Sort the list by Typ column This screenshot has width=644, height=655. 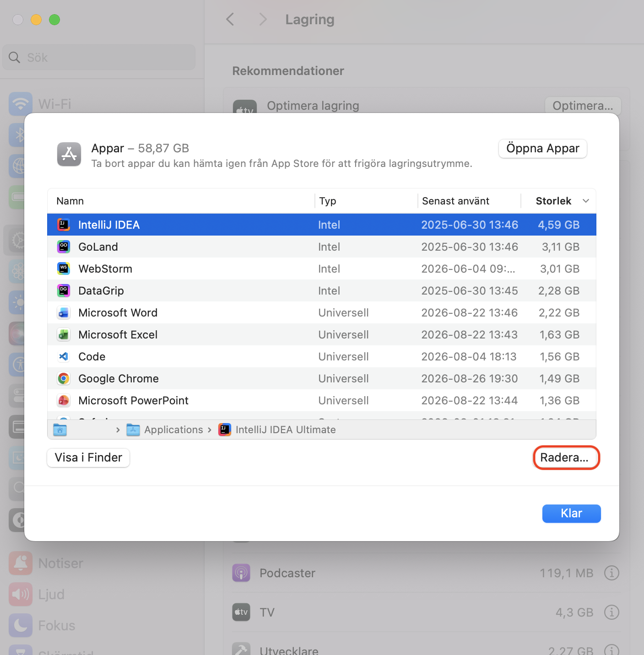pos(366,201)
